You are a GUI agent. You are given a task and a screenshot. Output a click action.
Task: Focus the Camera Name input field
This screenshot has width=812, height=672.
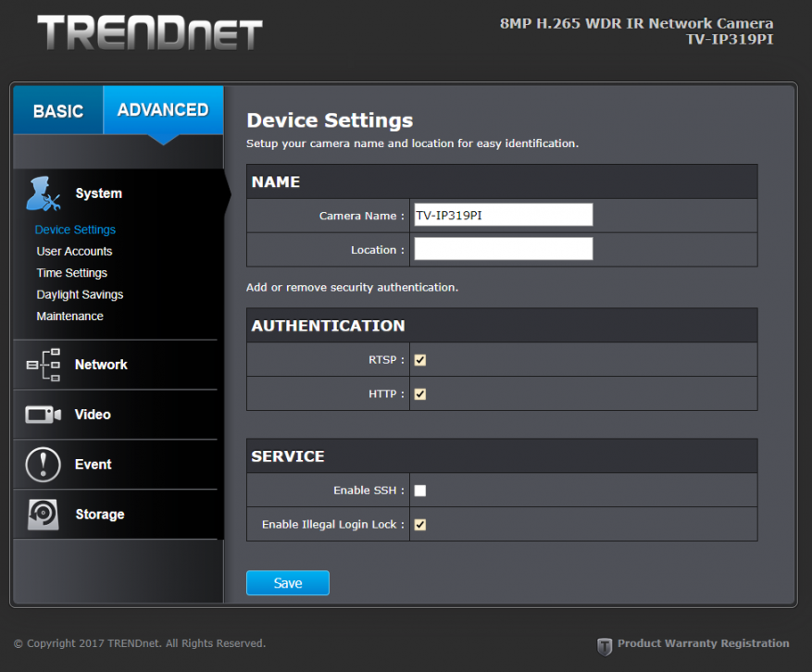pyautogui.click(x=504, y=215)
